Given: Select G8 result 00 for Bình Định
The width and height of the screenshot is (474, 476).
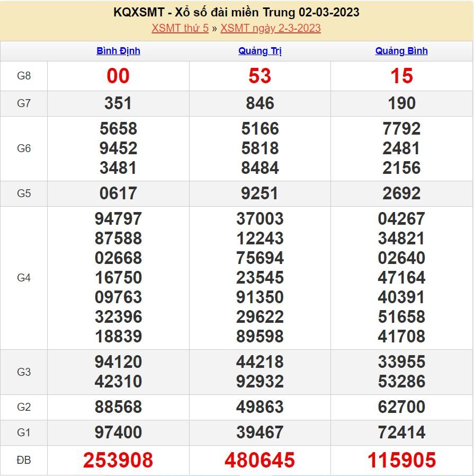Looking at the screenshot, I should (x=118, y=76).
